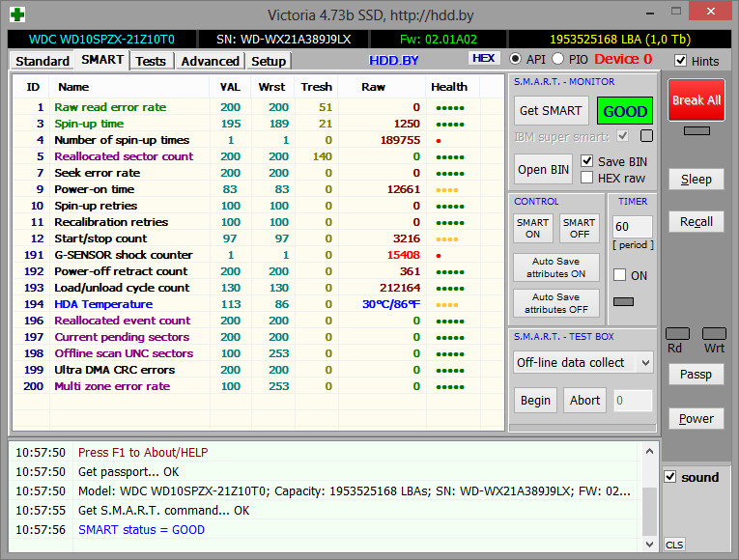Toggle the unchecked box next to IBM super smart
Screen dimensions: 739x560
[646, 136]
